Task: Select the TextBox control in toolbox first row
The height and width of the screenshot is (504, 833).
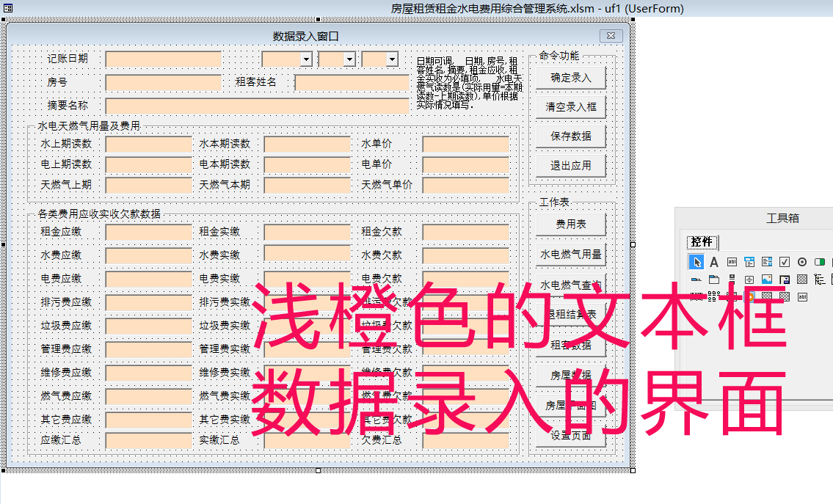Action: [x=732, y=262]
